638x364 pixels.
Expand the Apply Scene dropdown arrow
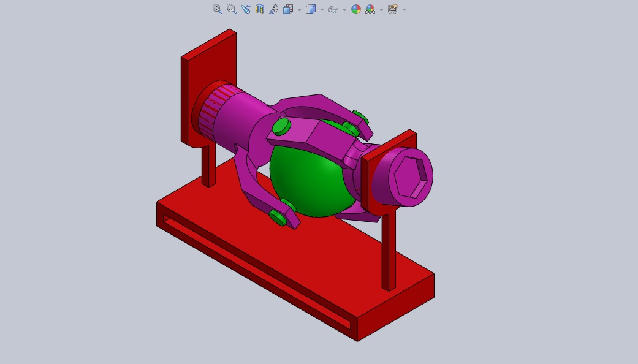click(381, 10)
